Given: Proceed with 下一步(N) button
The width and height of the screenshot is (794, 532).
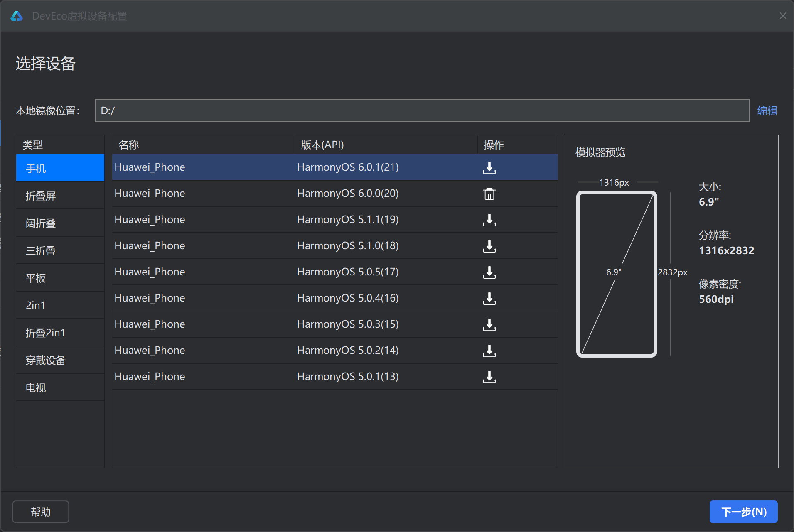Looking at the screenshot, I should (x=744, y=512).
